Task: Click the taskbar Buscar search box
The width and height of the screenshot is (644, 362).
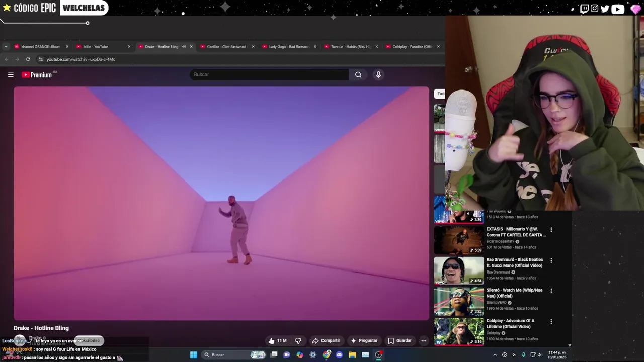Action: (x=233, y=355)
